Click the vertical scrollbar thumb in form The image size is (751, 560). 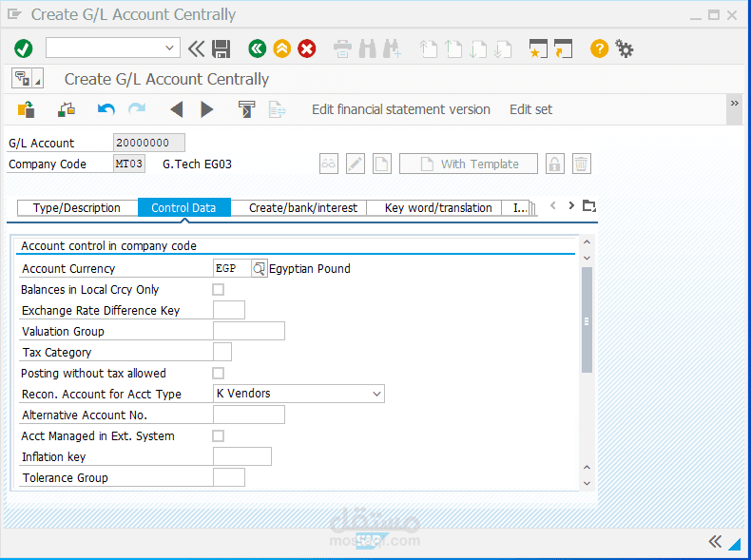click(587, 320)
